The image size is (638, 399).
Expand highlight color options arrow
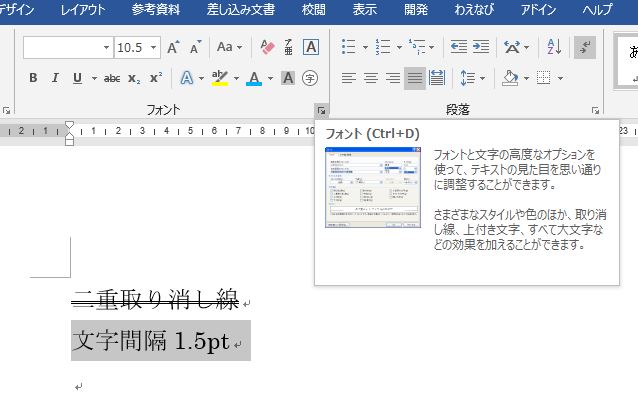coord(236,78)
